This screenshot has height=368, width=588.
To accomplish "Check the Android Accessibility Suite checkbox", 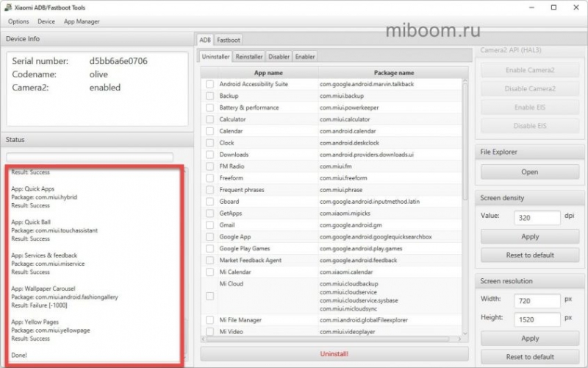I will click(210, 84).
